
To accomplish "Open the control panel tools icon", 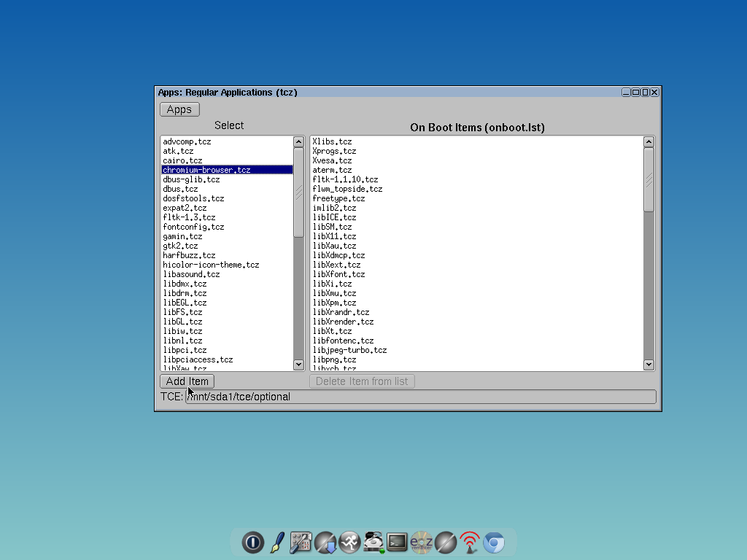I will 301,542.
